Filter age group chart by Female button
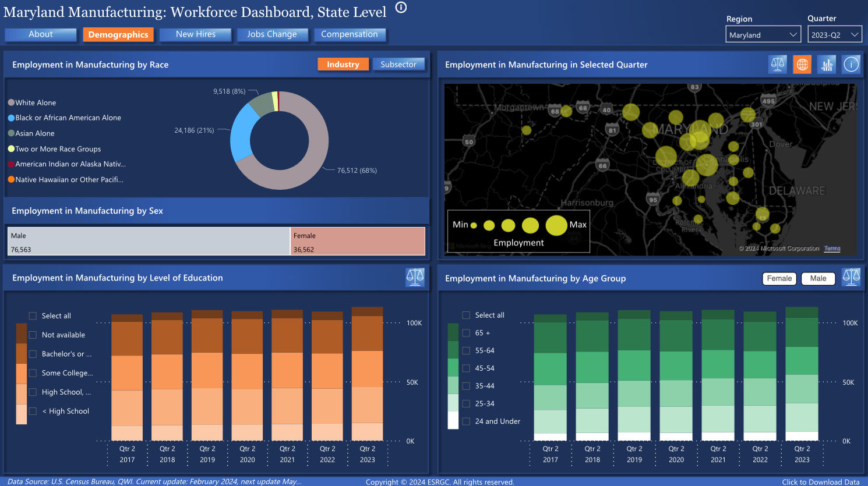868x486 pixels. pos(779,279)
